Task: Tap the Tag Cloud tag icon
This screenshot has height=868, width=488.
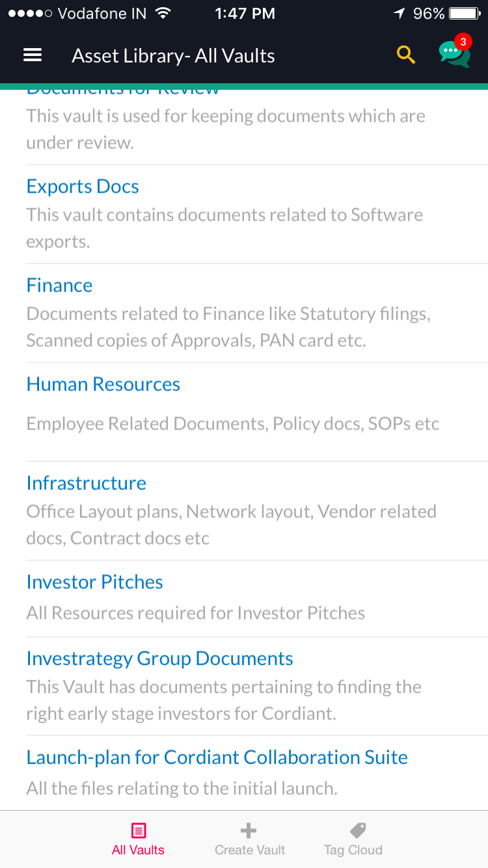Action: (x=358, y=830)
